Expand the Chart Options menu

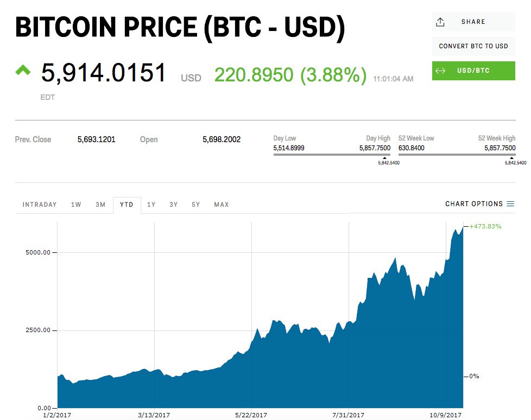coord(474,204)
